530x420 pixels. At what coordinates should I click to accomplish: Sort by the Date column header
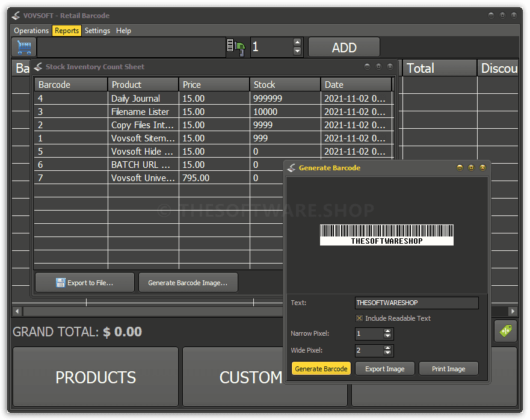pyautogui.click(x=356, y=84)
